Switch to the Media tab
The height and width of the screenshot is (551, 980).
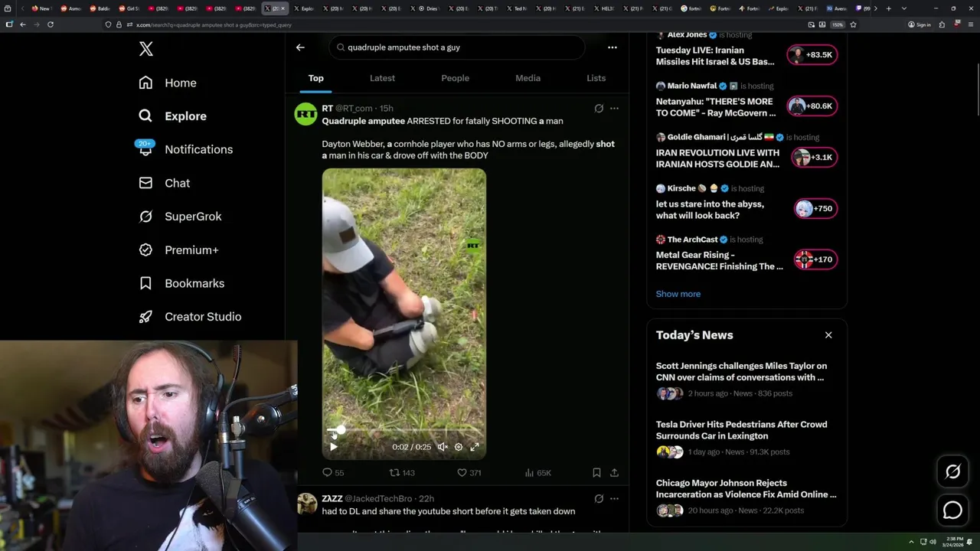coord(528,78)
